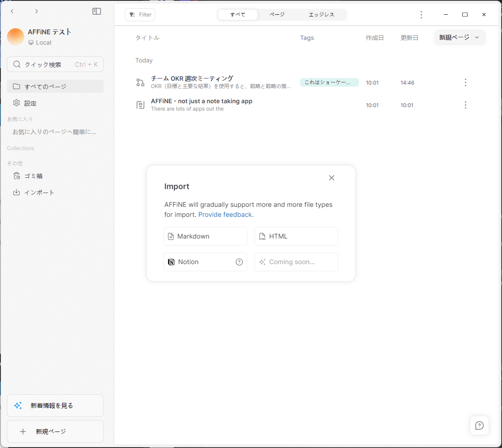Viewport: 502px width, 448px height.
Task: Open the チーム OKR 週次ミーティング page
Action: [x=192, y=78]
